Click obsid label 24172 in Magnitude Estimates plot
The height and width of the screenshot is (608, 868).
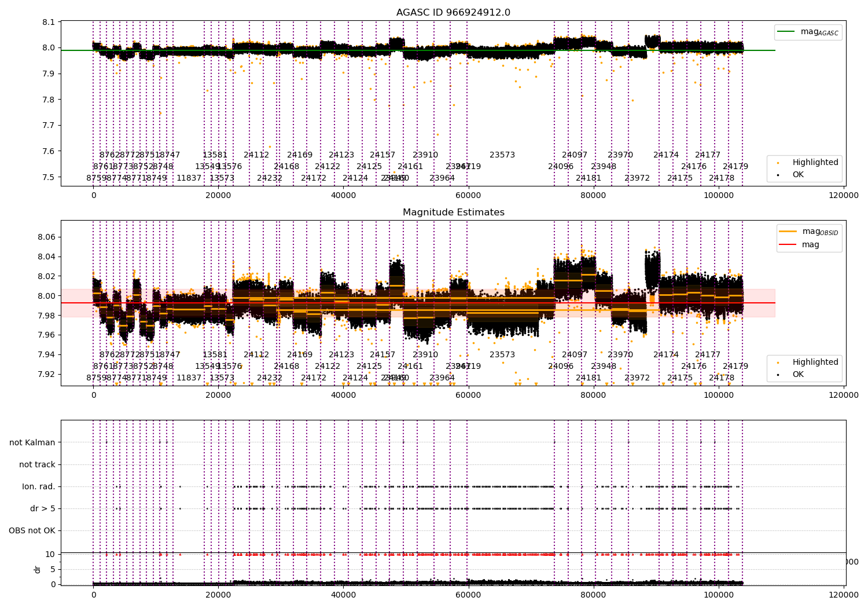click(x=314, y=378)
